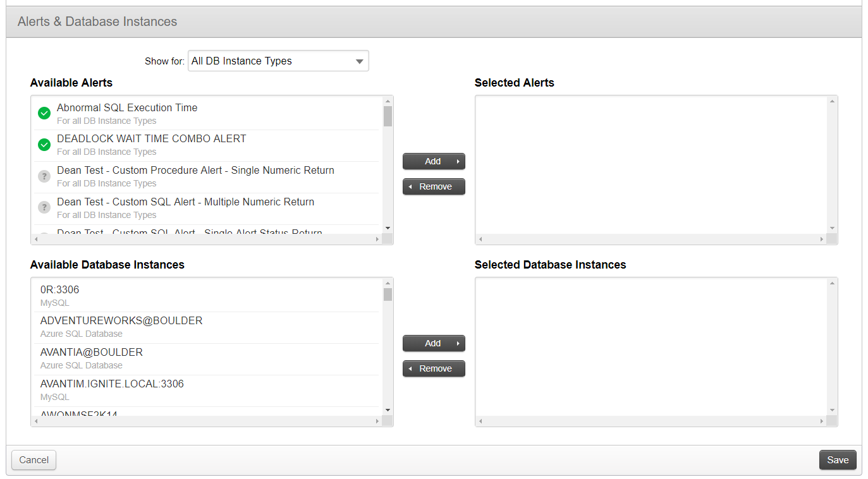Image resolution: width=868 pixels, height=479 pixels.
Task: Select ADVENTUREWORKS@BOULDER instance
Action: (x=207, y=327)
